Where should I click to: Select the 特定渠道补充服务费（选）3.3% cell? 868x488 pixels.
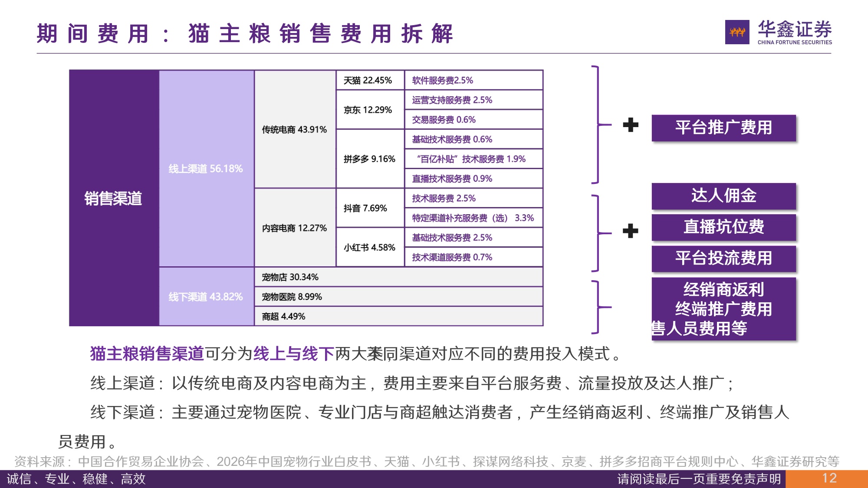tap(473, 218)
